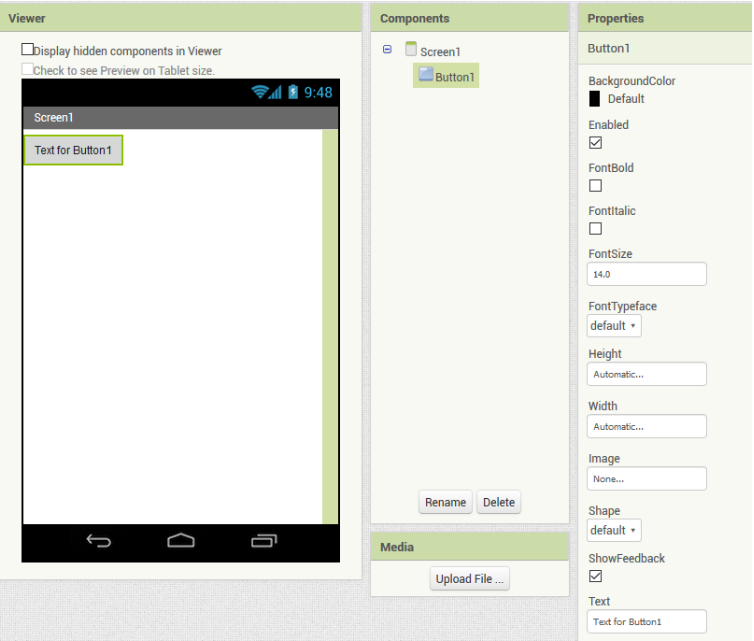Tap the Android home icon in viewer
754x641 pixels.
pyautogui.click(x=181, y=541)
